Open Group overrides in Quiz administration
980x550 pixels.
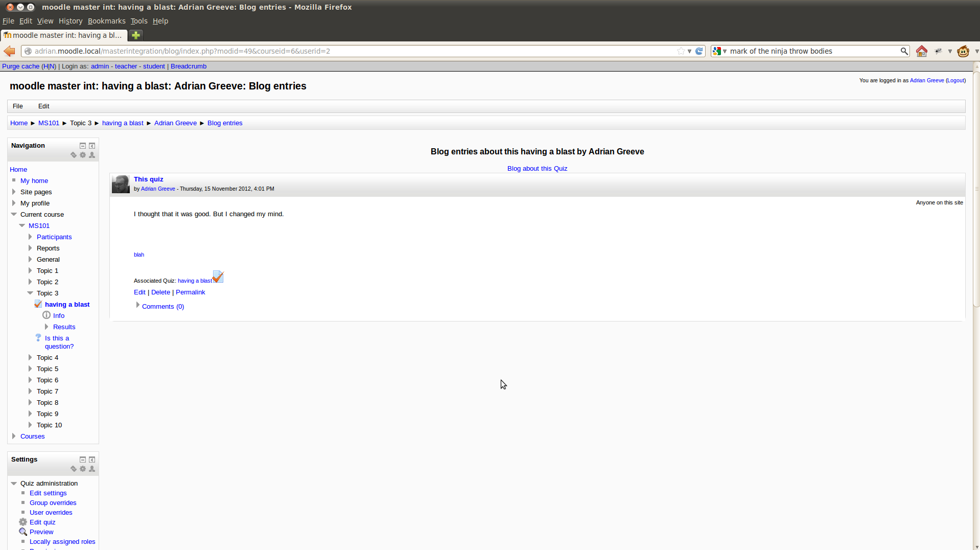pos(53,503)
